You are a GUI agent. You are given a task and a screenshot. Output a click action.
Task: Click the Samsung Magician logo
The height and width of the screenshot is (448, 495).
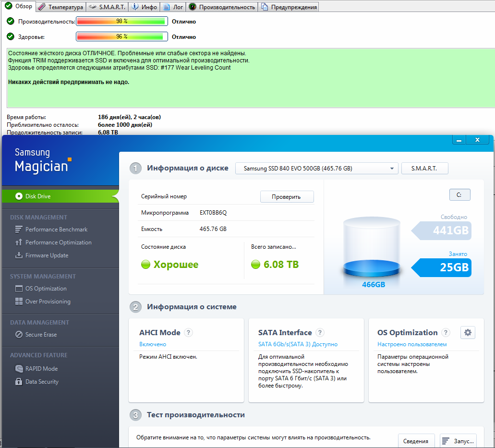click(x=43, y=160)
